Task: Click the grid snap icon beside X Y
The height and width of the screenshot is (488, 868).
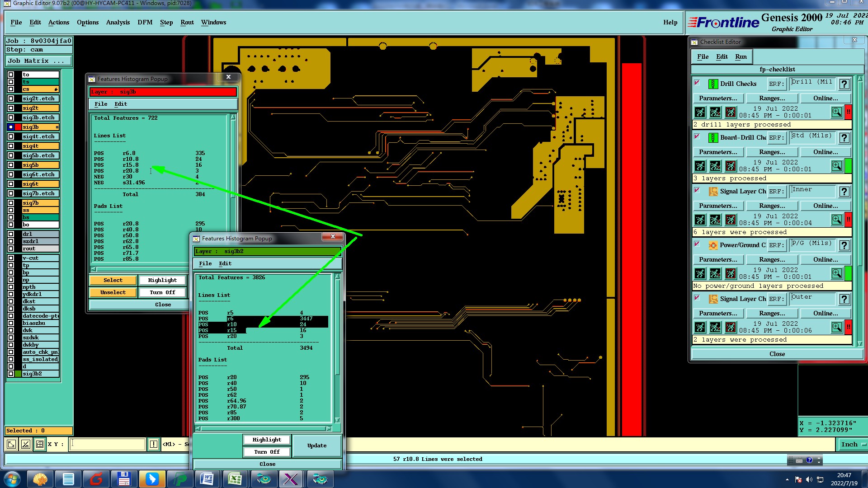Action: click(40, 444)
